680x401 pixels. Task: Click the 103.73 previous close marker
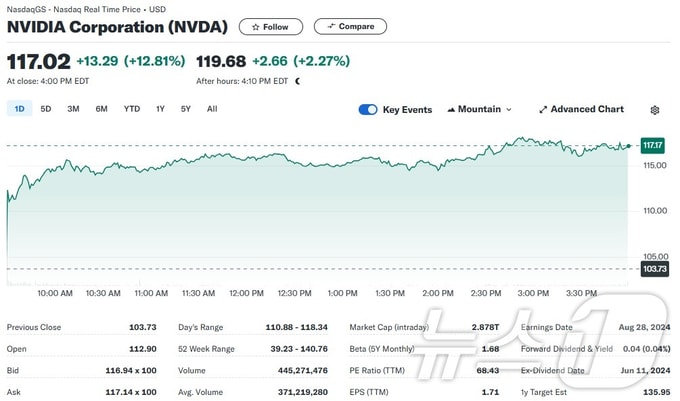pyautogui.click(x=654, y=269)
